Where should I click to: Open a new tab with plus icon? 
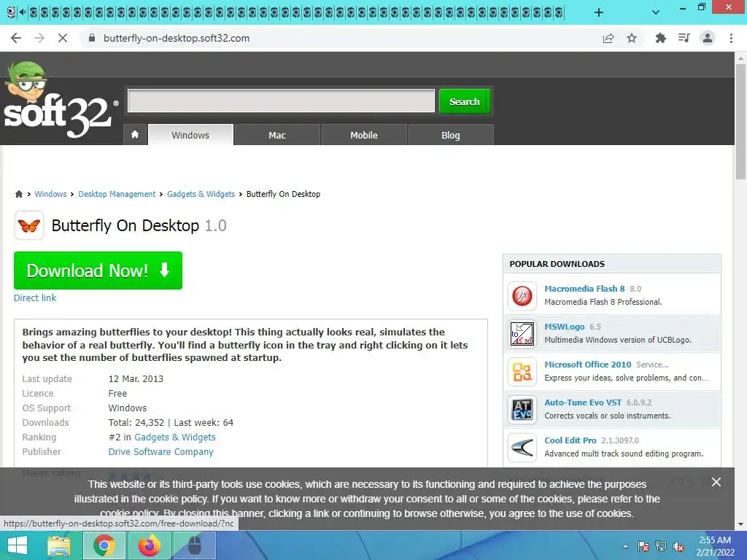point(599,12)
